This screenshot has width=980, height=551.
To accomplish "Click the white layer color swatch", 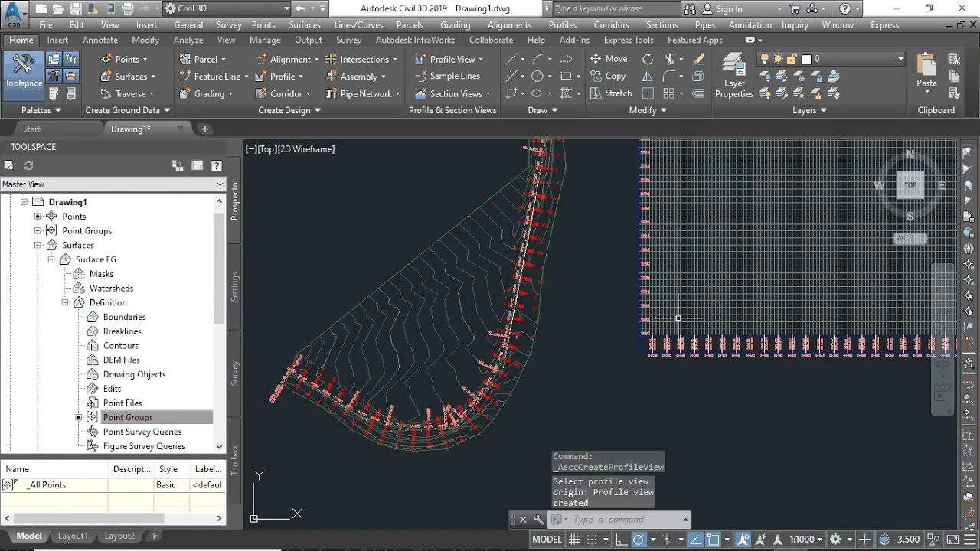I will coord(806,59).
